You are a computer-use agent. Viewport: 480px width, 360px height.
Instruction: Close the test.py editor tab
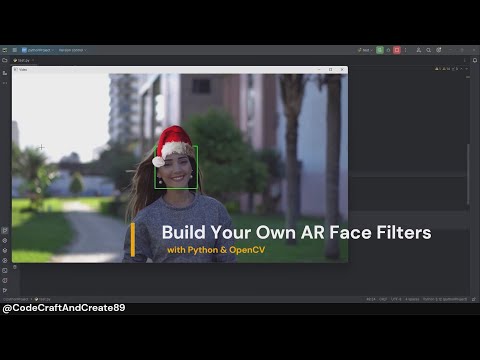tap(33, 60)
